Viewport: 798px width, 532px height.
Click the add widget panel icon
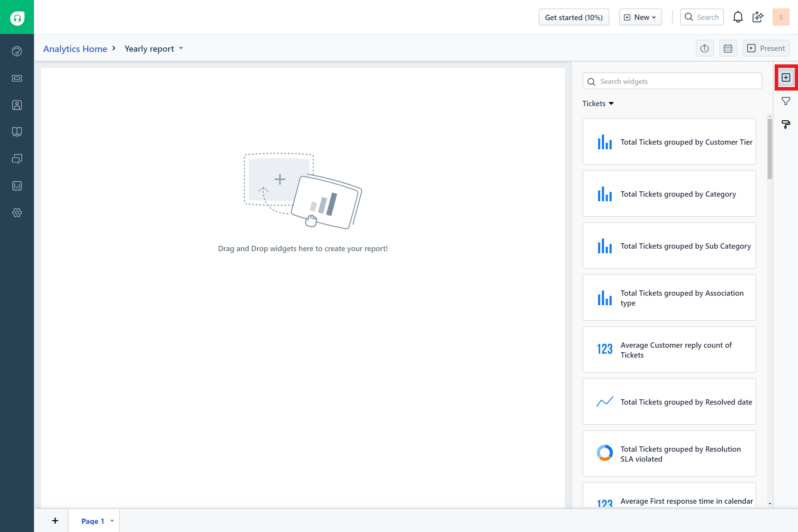click(x=786, y=77)
